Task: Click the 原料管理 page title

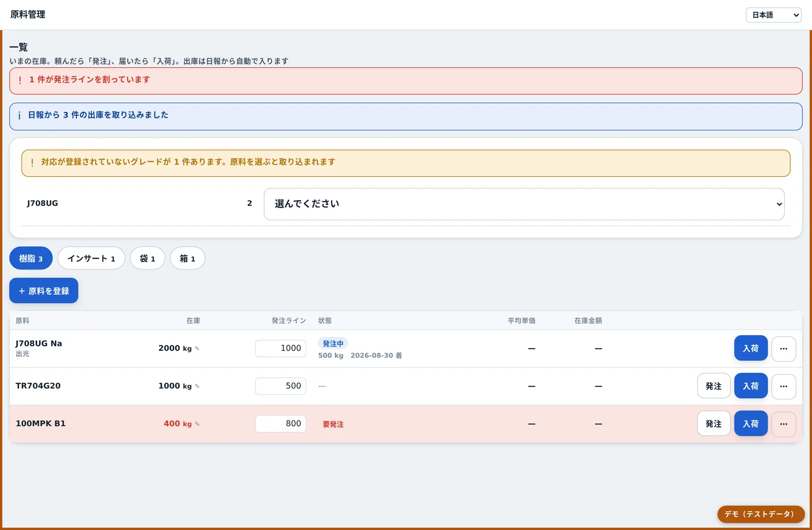Action: click(x=28, y=14)
